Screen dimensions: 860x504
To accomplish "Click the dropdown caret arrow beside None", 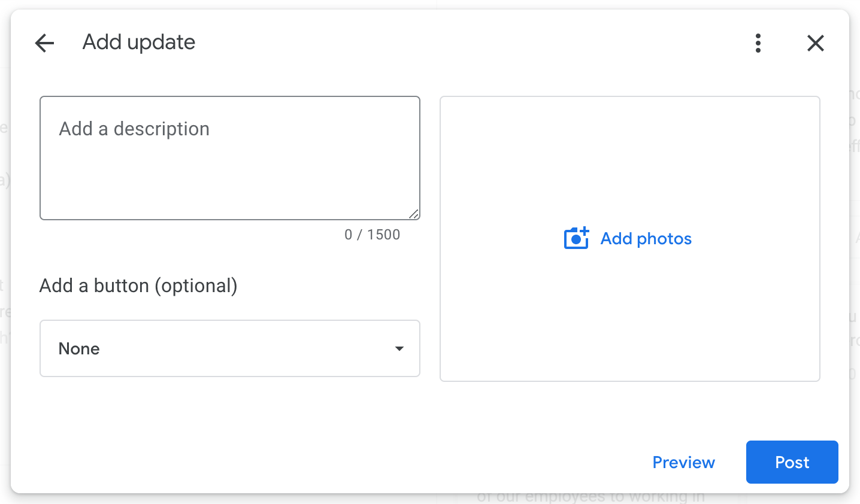I will pos(399,348).
